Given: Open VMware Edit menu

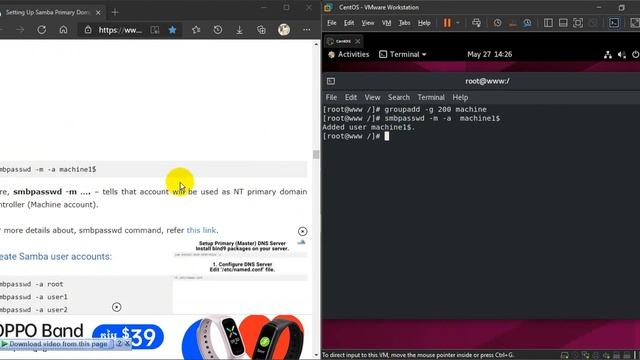Looking at the screenshot, I should click(349, 23).
